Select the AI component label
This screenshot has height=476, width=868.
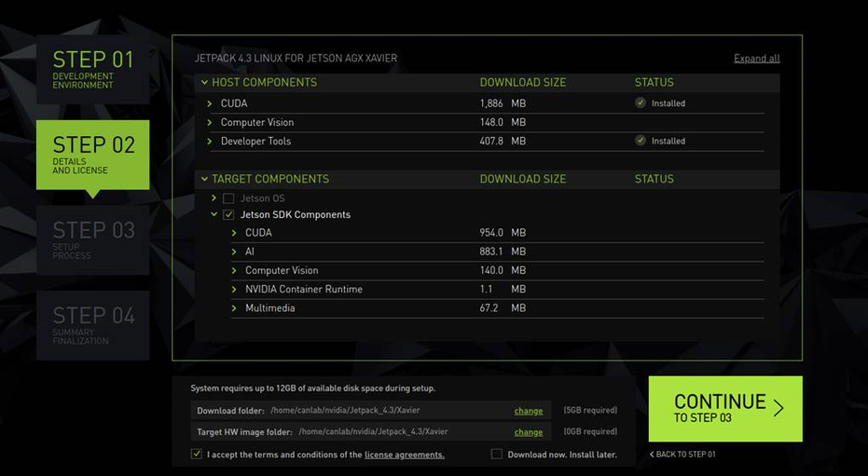250,252
